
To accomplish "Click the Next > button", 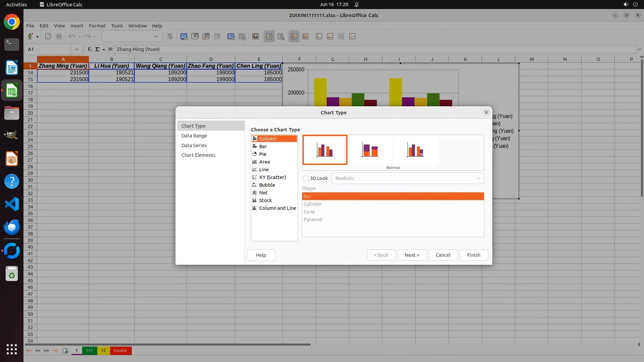I will [412, 255].
